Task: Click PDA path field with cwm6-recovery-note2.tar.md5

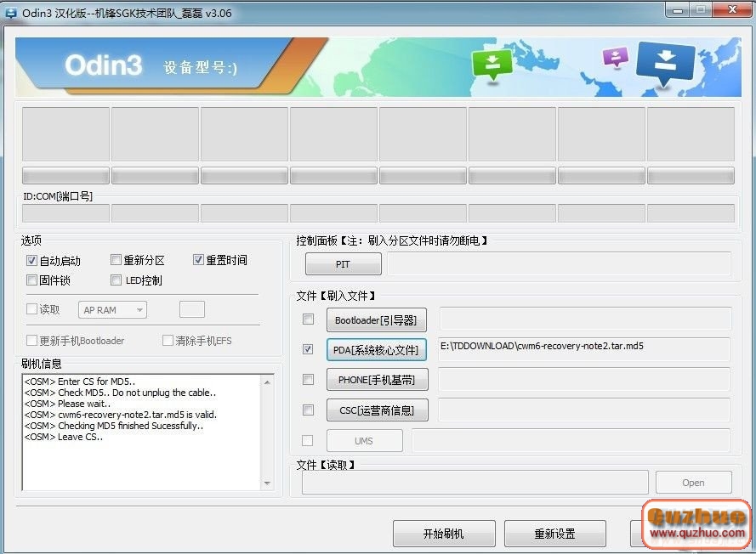Action: (584, 349)
